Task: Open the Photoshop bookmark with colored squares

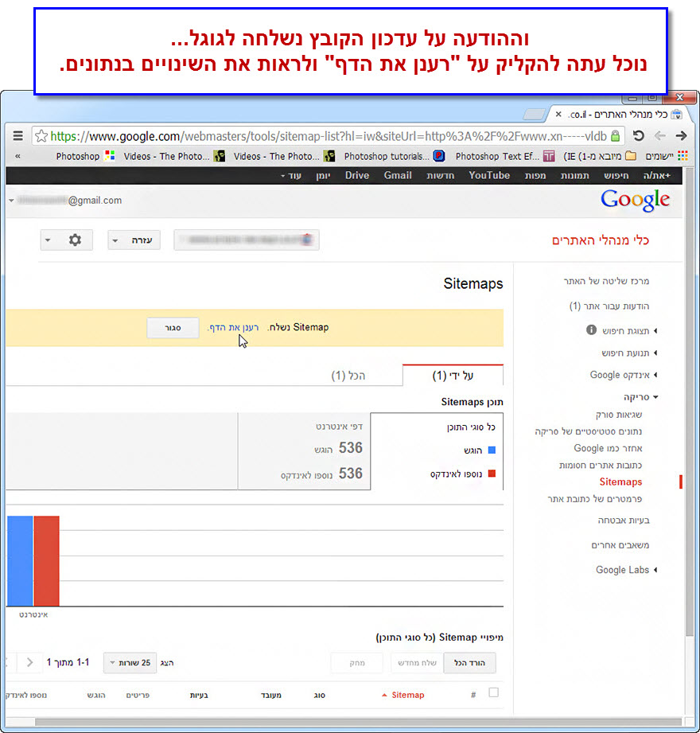Action: tap(85, 156)
